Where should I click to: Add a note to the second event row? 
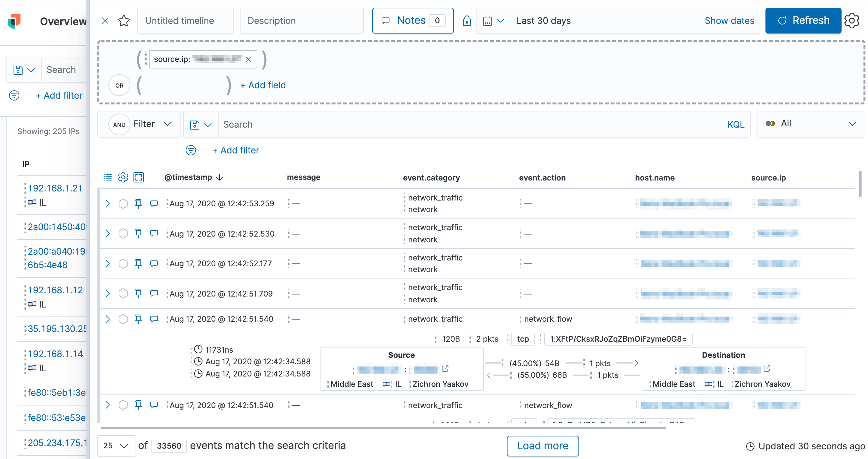[x=154, y=233]
